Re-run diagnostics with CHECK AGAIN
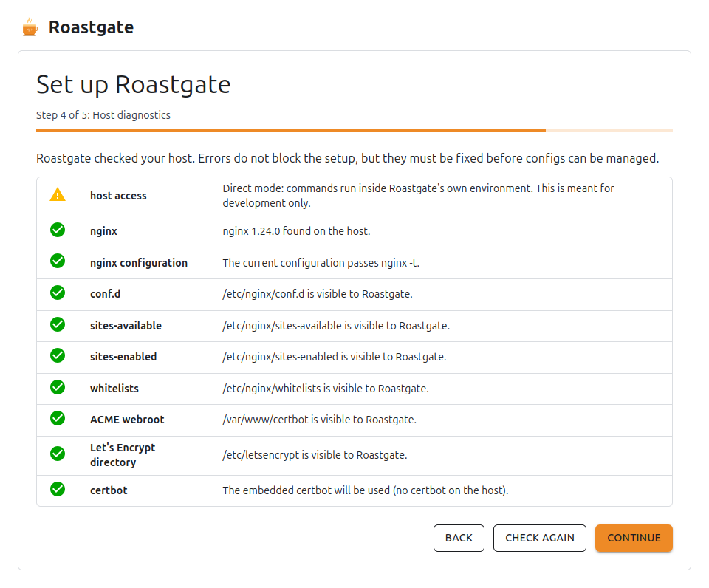 [540, 538]
